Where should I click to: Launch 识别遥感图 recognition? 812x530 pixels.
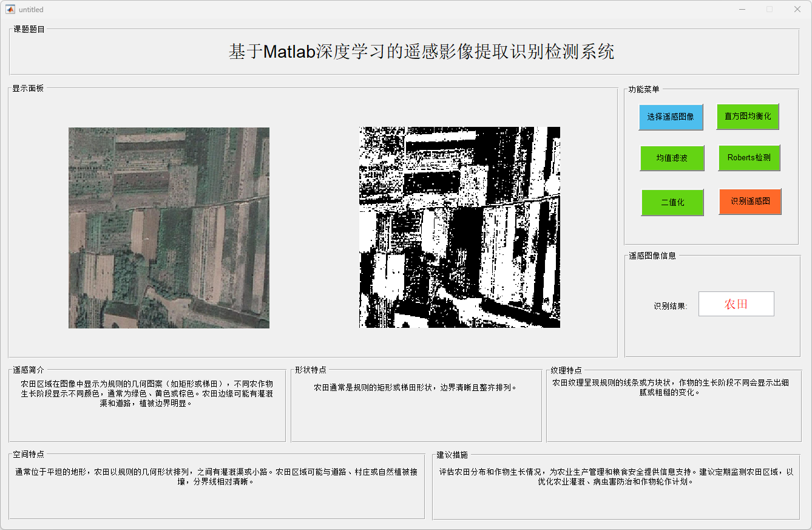(750, 202)
